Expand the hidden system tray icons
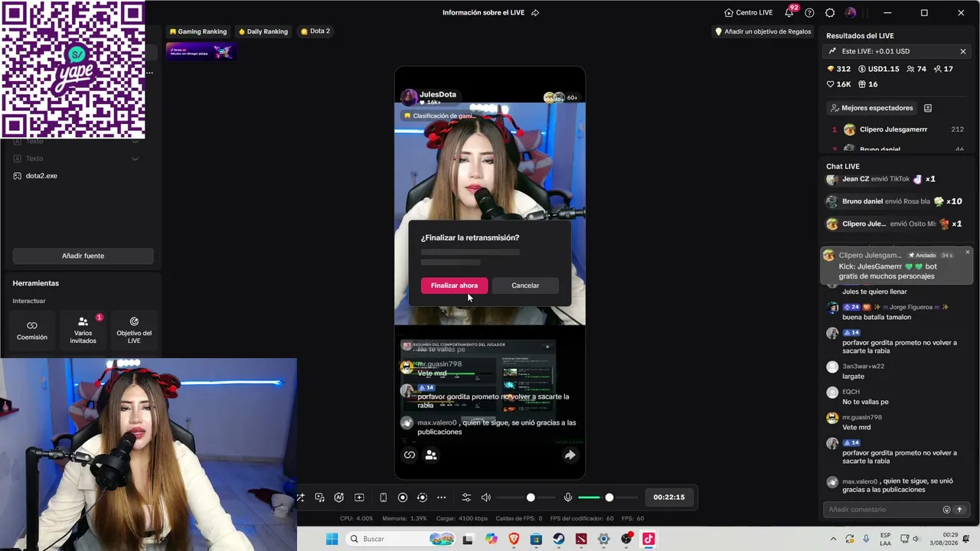 click(833, 539)
